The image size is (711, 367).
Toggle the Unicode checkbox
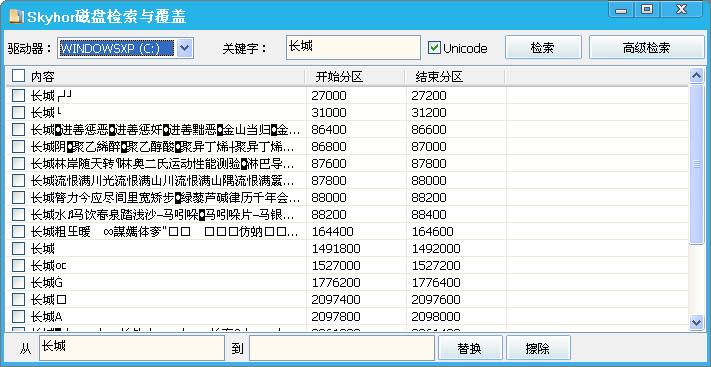coord(434,48)
